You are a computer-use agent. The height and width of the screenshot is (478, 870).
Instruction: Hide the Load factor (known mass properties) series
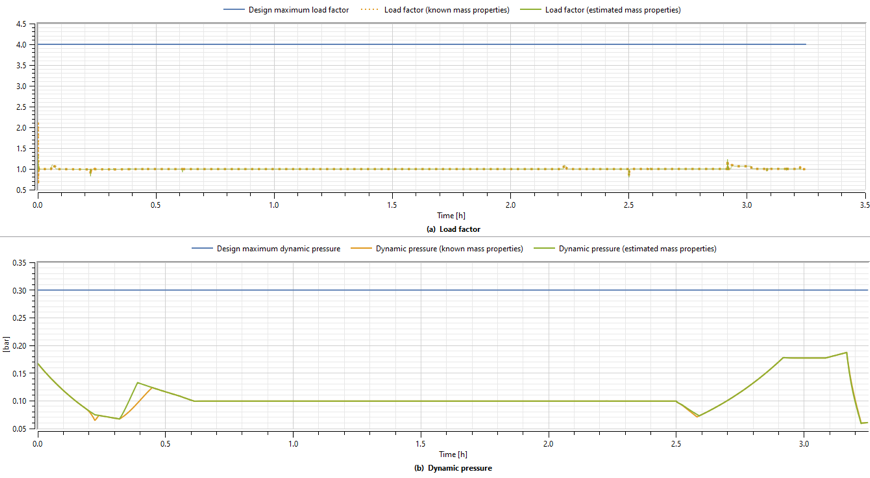click(x=446, y=10)
